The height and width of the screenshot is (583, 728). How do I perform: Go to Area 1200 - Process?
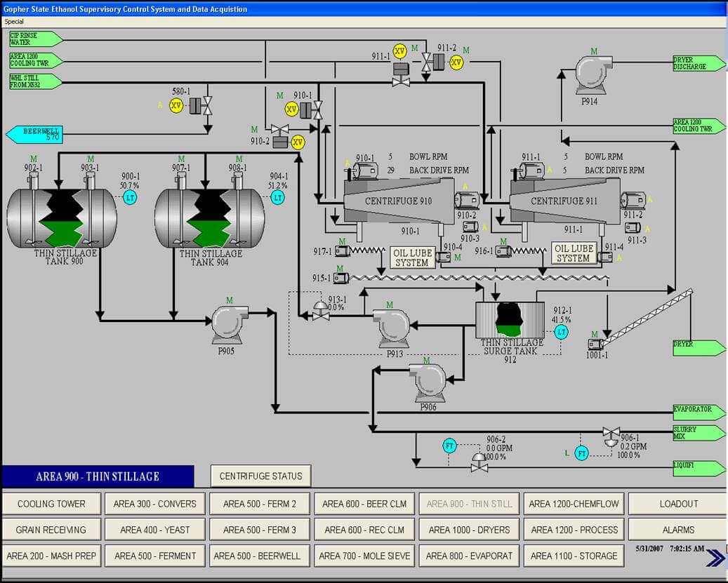tap(574, 530)
